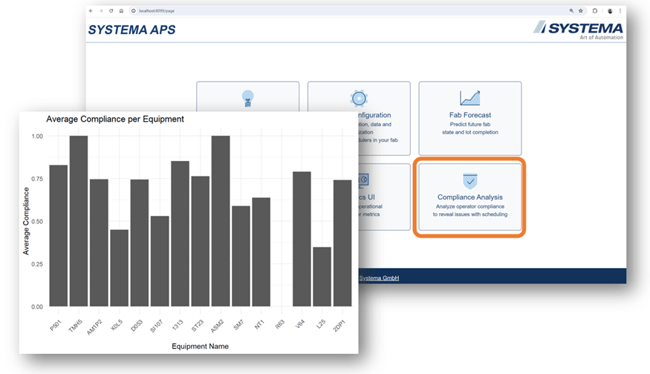Click the R63 x-axis tick label

tap(280, 324)
